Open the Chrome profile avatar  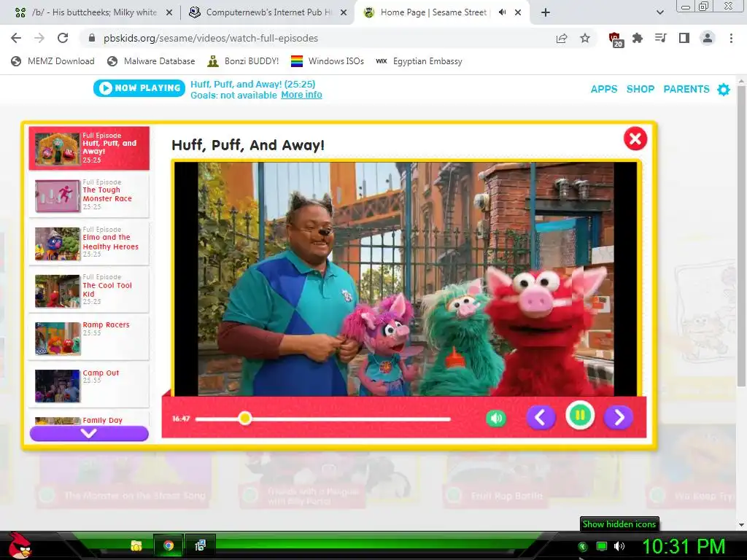click(708, 38)
